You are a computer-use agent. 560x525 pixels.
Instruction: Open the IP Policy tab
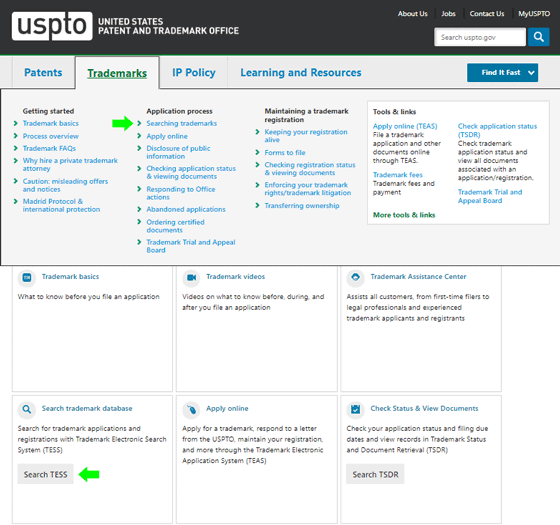tap(194, 72)
